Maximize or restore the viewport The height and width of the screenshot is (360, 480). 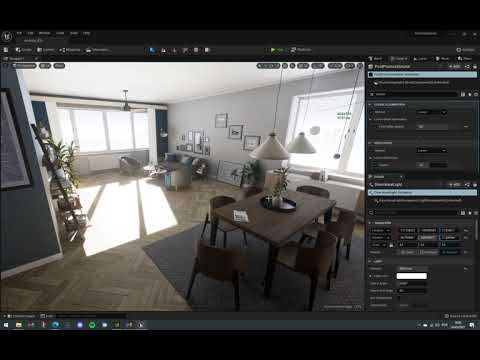360,66
